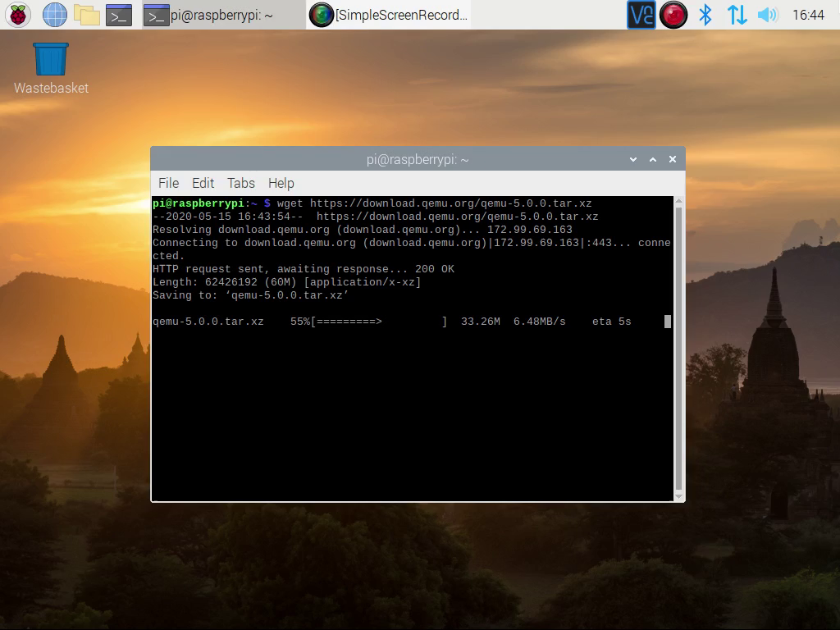Viewport: 840px width, 630px height.
Task: Open the Bluetooth menu
Action: pyautogui.click(x=705, y=15)
